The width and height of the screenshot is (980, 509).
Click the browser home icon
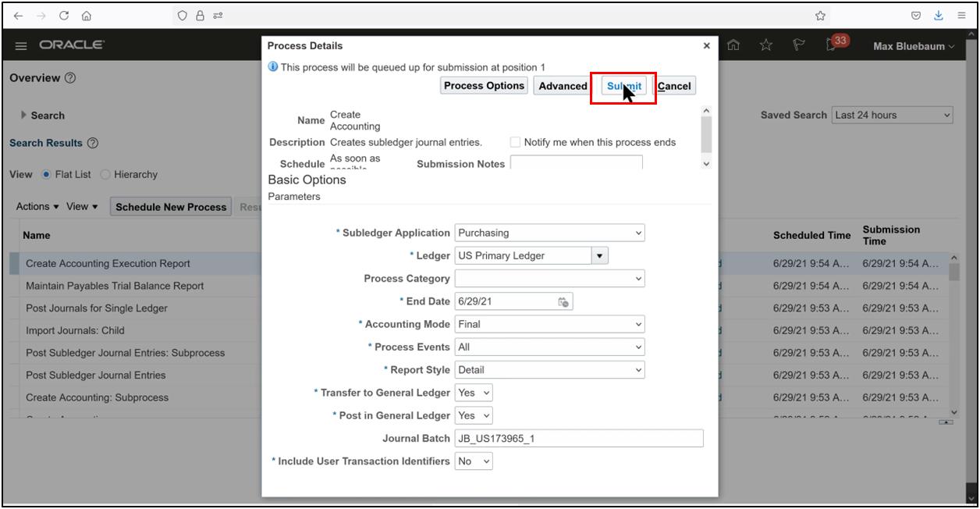click(86, 15)
